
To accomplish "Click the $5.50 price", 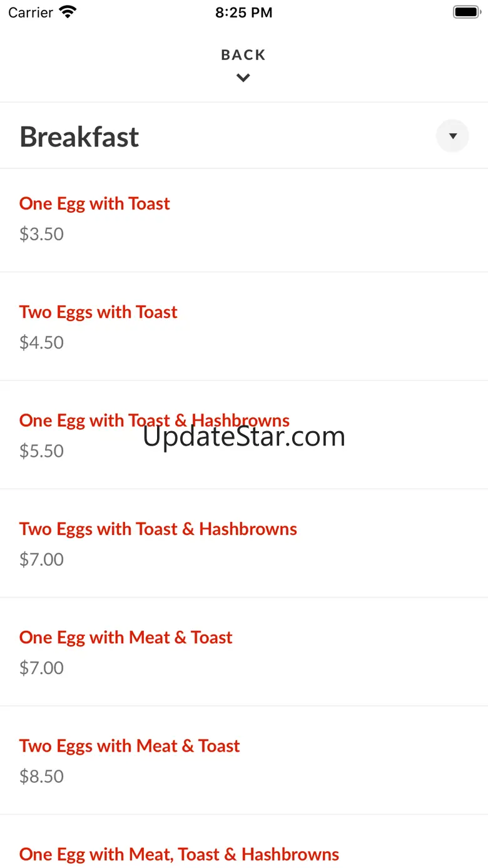I will (41, 451).
